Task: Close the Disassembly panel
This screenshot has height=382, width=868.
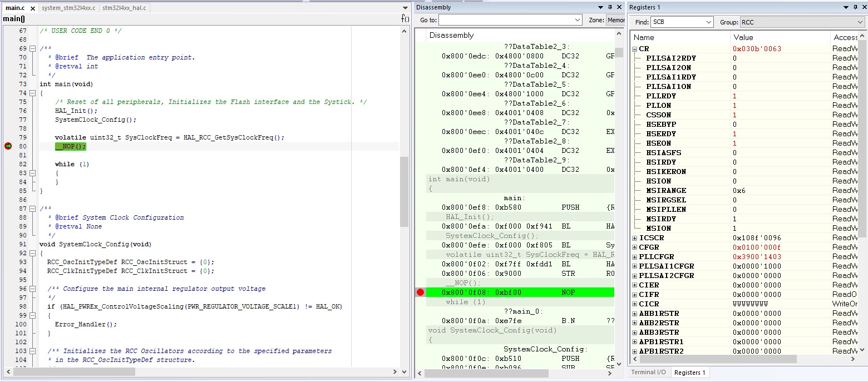Action: tap(620, 7)
